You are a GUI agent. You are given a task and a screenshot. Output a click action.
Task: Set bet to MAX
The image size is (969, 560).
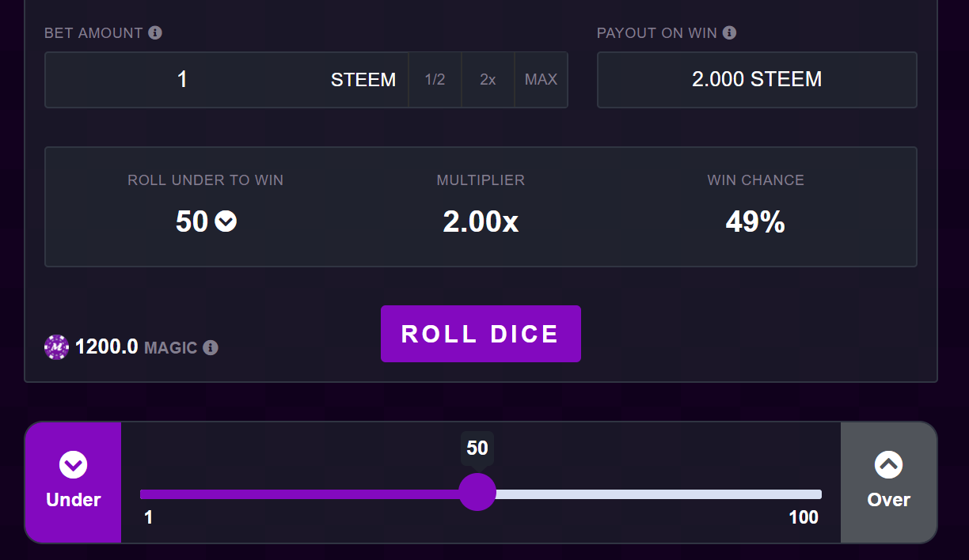coord(541,80)
